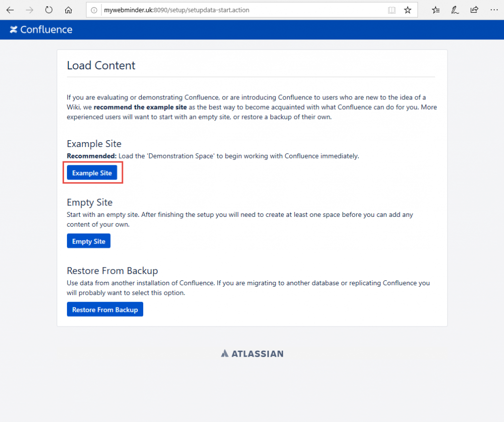
Task: Click 'Use data from another installation' description
Action: (x=248, y=288)
